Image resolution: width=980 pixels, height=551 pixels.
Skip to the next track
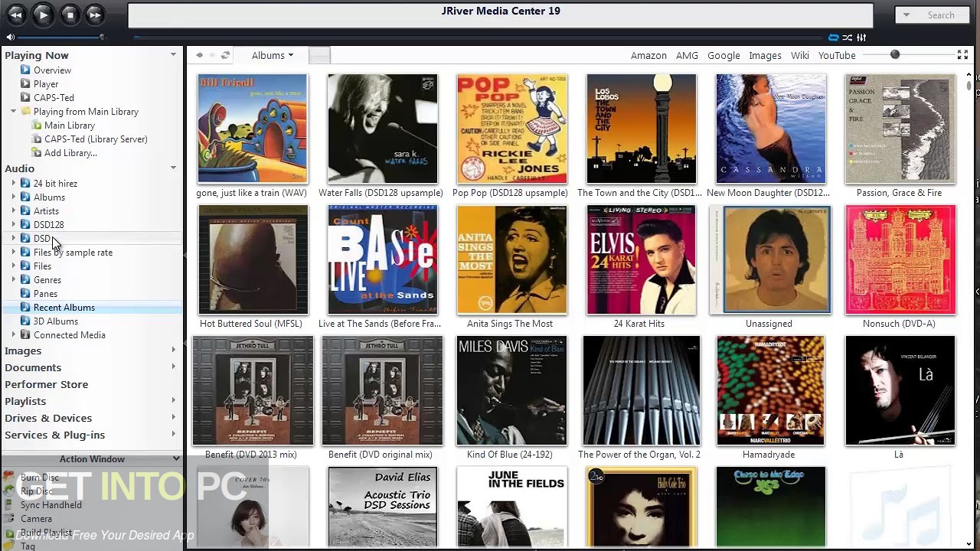95,15
